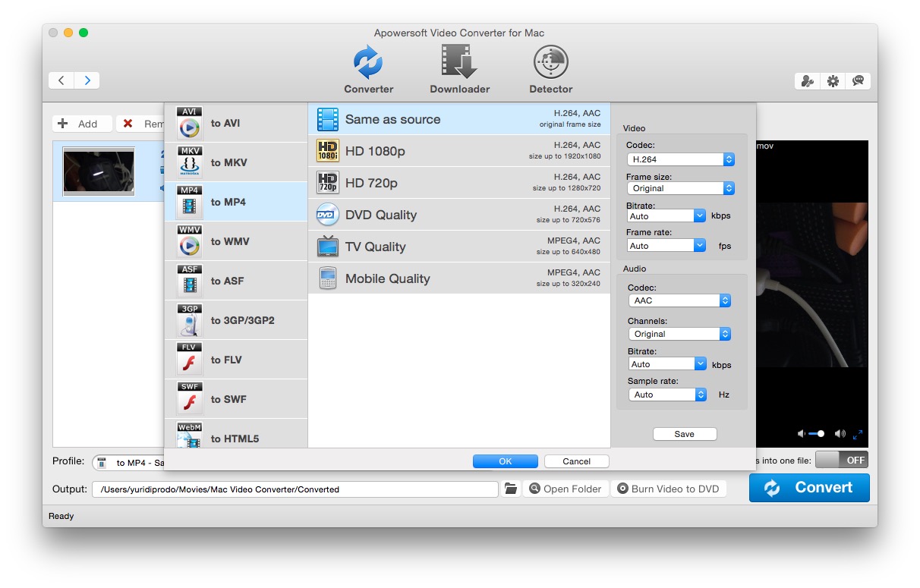Image resolution: width=920 pixels, height=588 pixels.
Task: Save the custom profile settings
Action: point(685,434)
